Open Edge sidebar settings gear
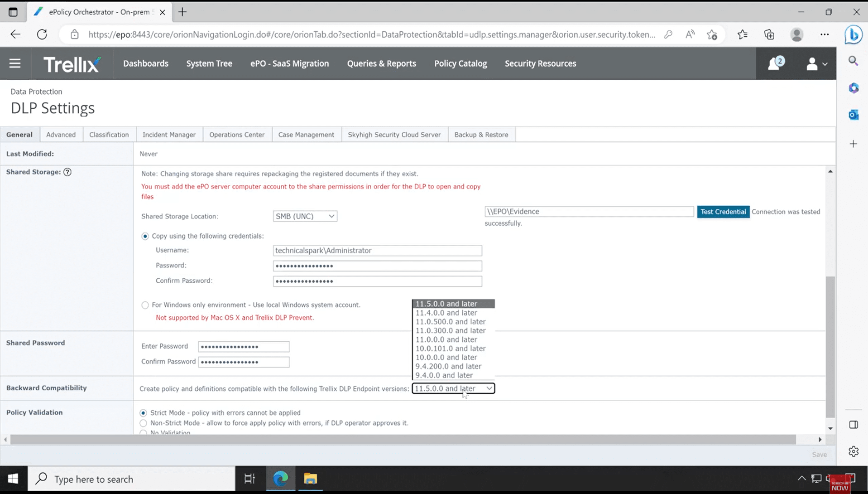 click(x=853, y=451)
